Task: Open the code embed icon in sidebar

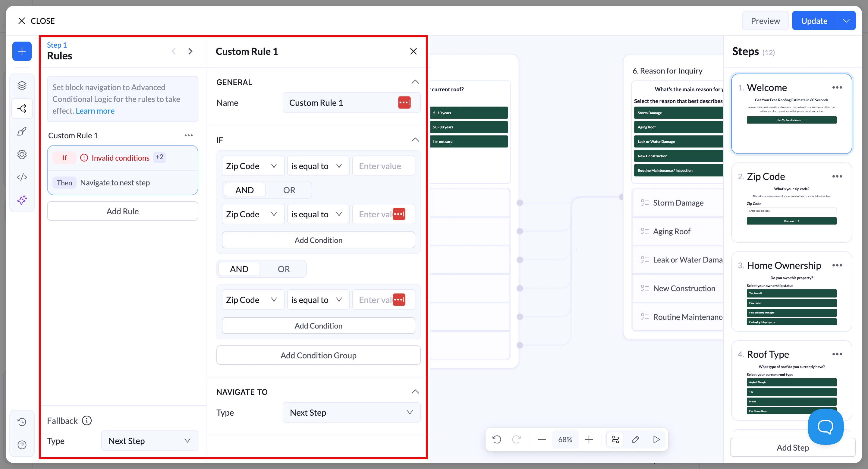Action: coord(22,177)
